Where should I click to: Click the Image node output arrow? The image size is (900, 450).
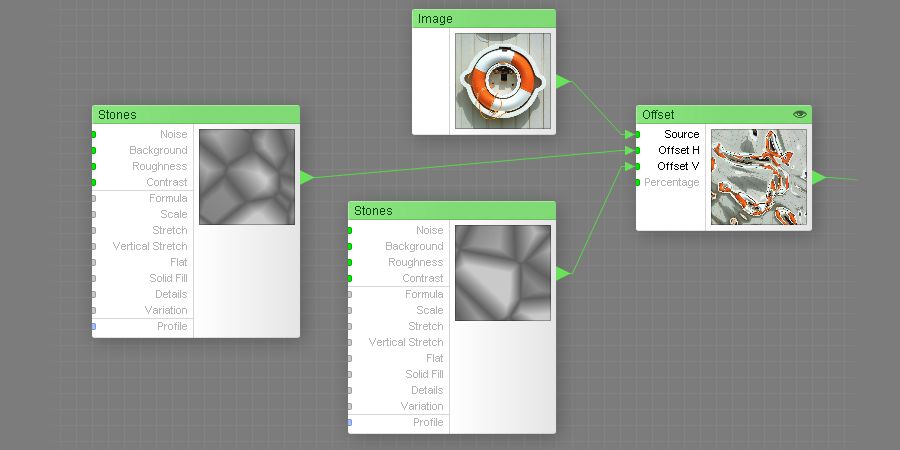[562, 82]
